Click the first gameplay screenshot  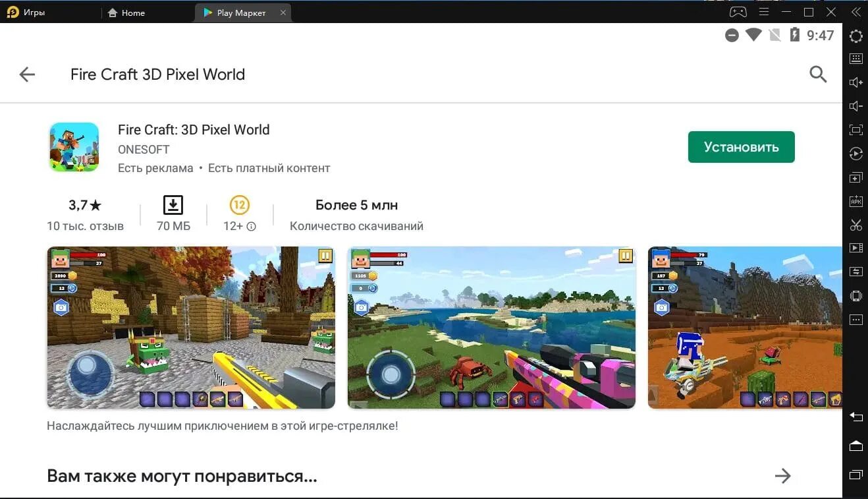coord(190,328)
